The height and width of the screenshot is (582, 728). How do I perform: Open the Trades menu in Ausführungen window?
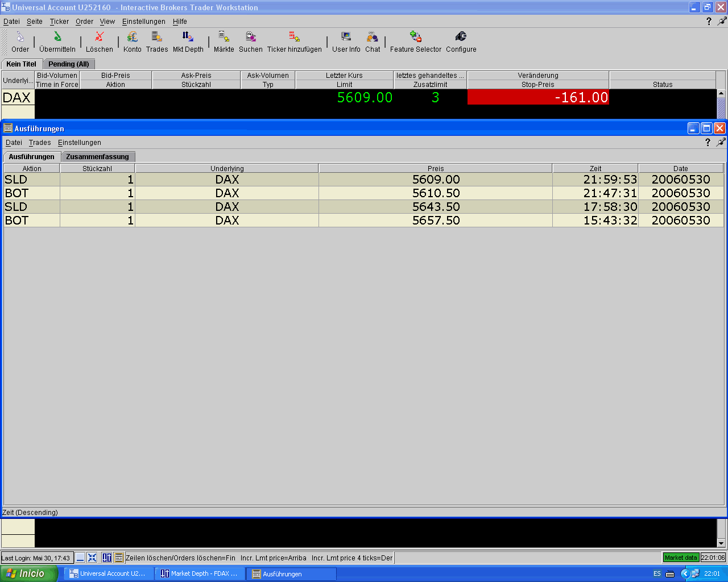[x=40, y=143]
